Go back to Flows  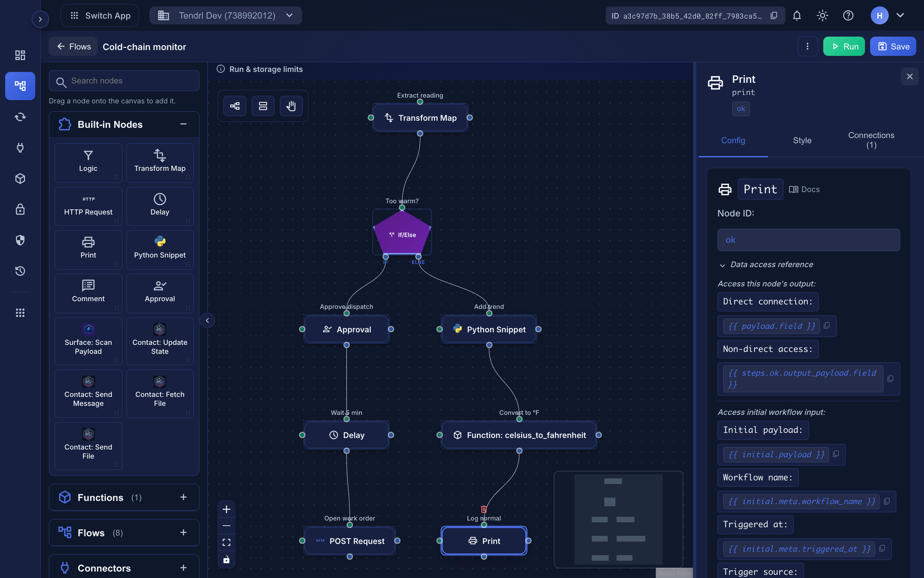(x=73, y=47)
